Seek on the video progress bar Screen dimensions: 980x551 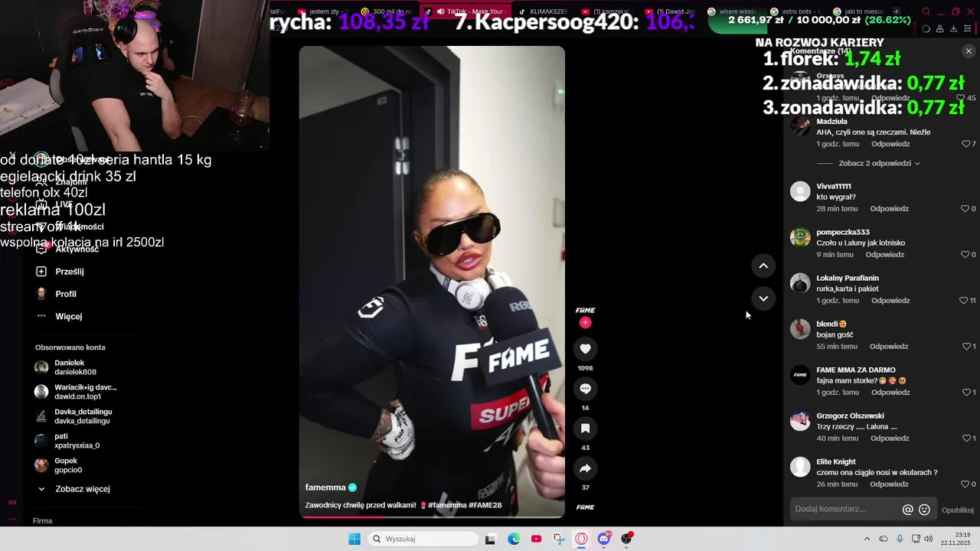[432, 517]
